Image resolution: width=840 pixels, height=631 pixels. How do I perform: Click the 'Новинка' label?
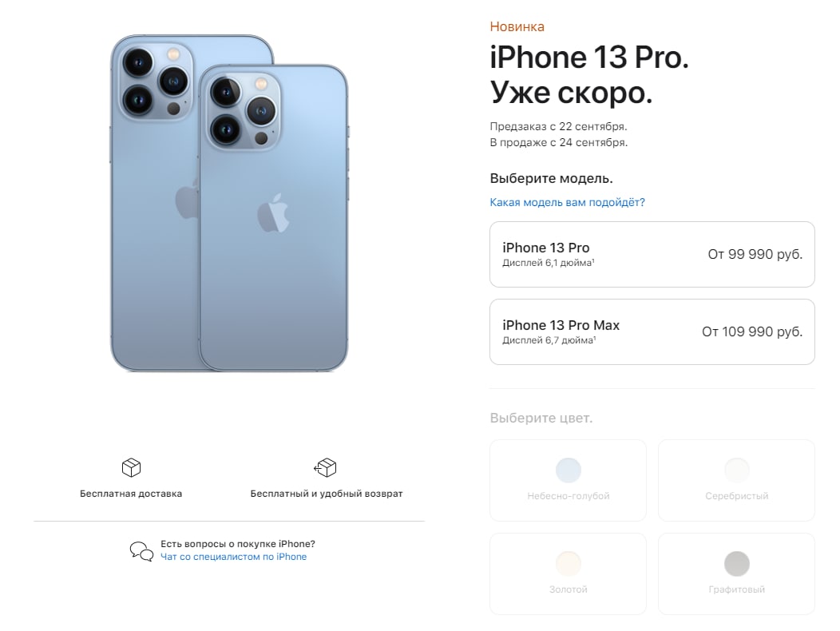point(517,27)
